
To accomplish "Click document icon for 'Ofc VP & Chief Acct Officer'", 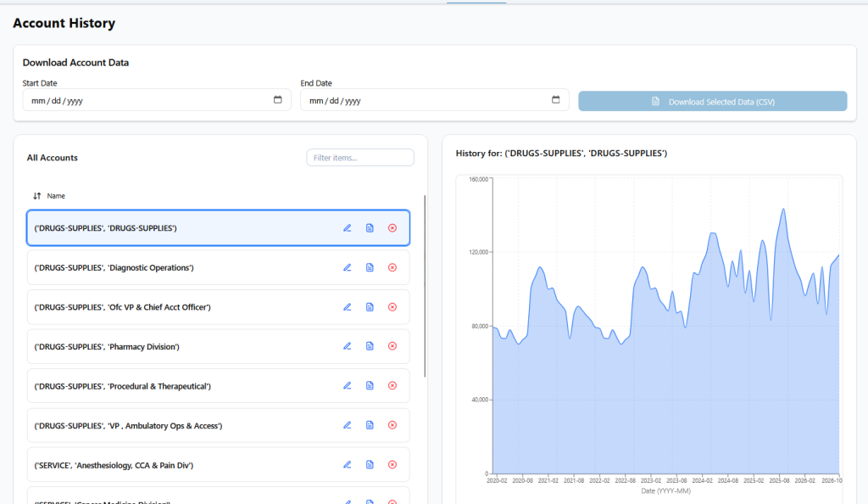I will [370, 307].
